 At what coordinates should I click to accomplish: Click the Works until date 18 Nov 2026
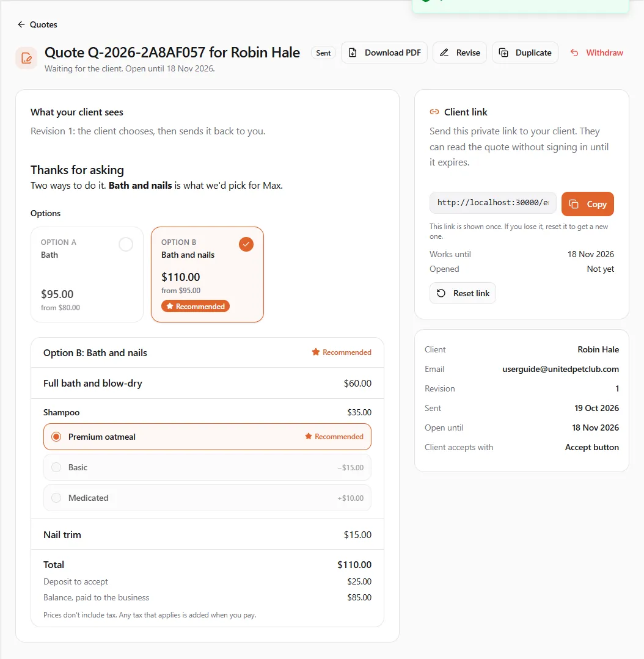[x=591, y=254]
